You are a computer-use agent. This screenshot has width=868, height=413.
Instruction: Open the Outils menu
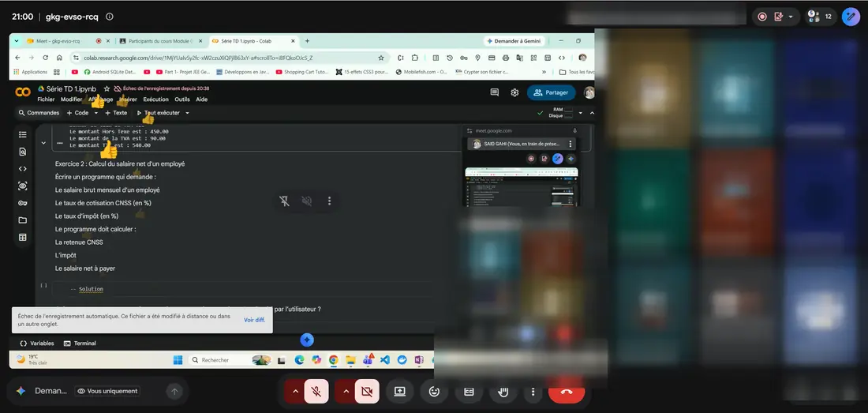click(182, 99)
